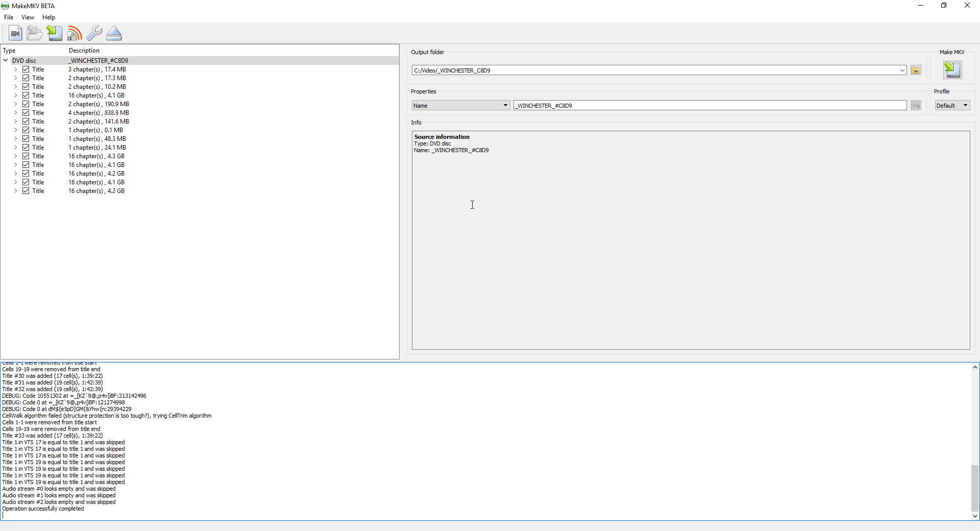
Task: Select the _WINCHESTER_#C8D9 disc description row
Action: (x=99, y=60)
